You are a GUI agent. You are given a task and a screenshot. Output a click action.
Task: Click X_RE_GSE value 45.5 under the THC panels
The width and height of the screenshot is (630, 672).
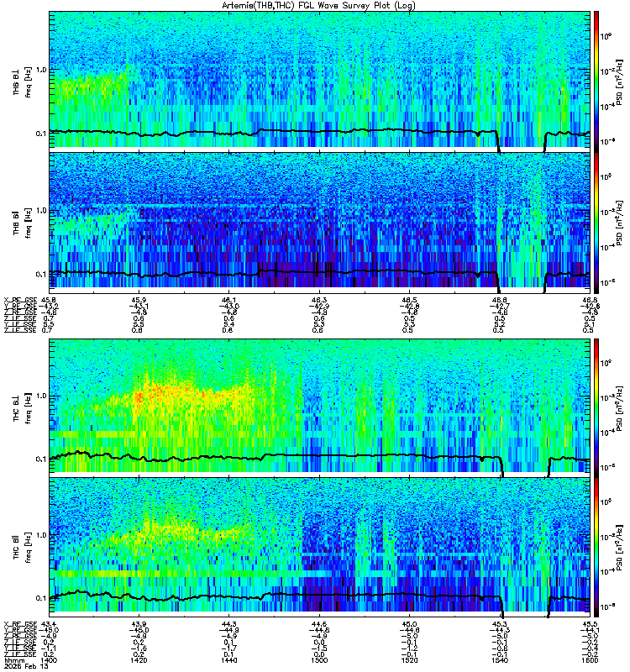[x=590, y=624]
